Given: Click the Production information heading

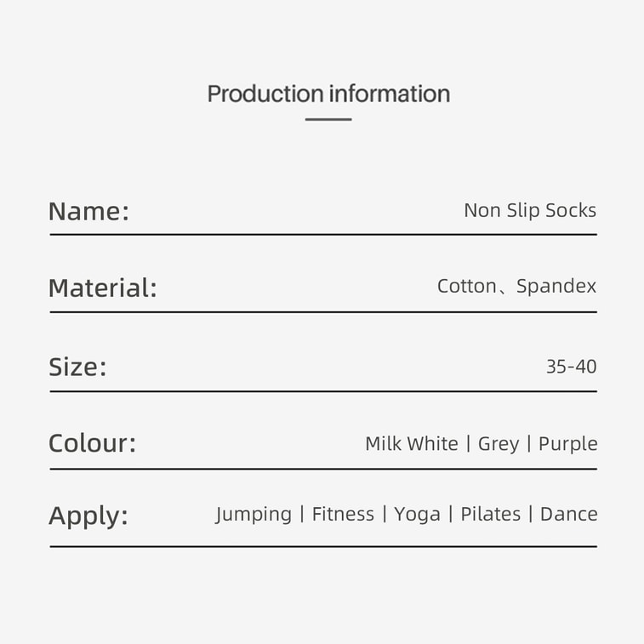Looking at the screenshot, I should 328,94.
